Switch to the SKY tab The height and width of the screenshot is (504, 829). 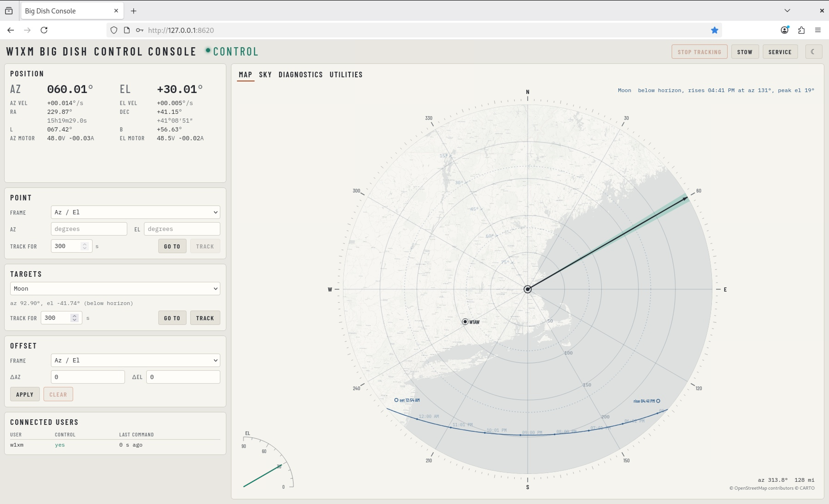[265, 75]
